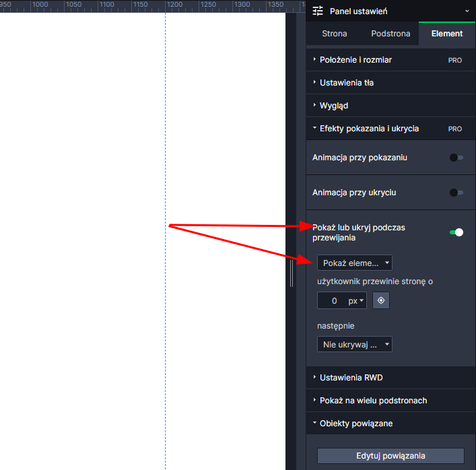476x470 pixels.
Task: Expand the Ustawienia RWD section
Action: pos(351,378)
